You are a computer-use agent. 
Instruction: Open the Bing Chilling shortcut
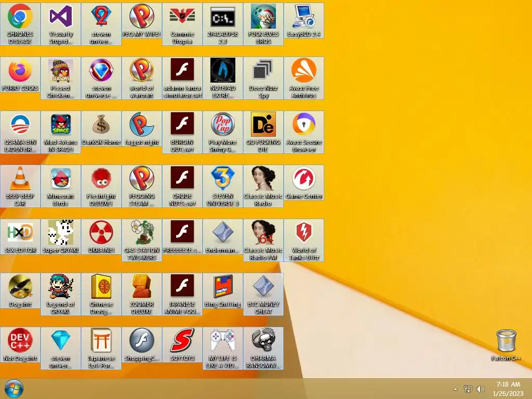click(222, 291)
